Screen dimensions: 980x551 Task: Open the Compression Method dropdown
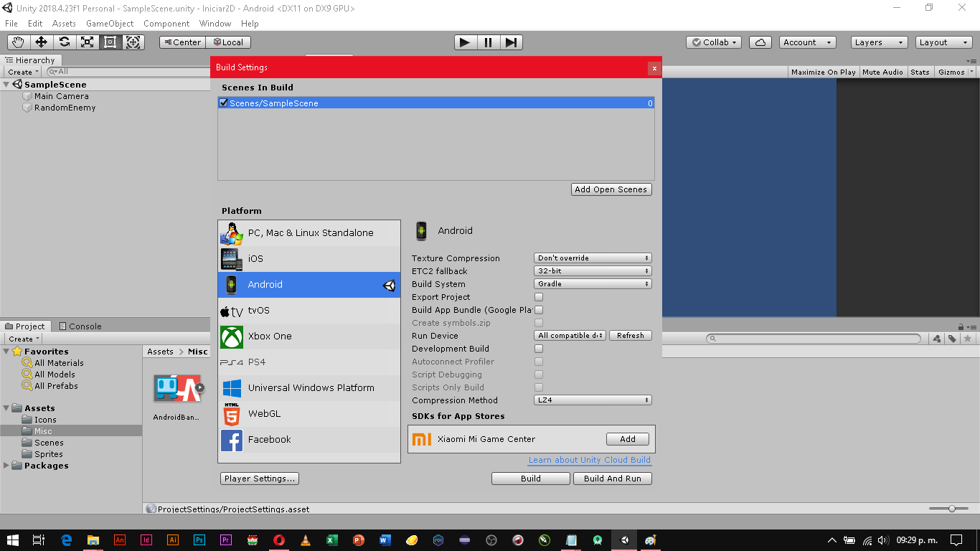click(x=592, y=400)
